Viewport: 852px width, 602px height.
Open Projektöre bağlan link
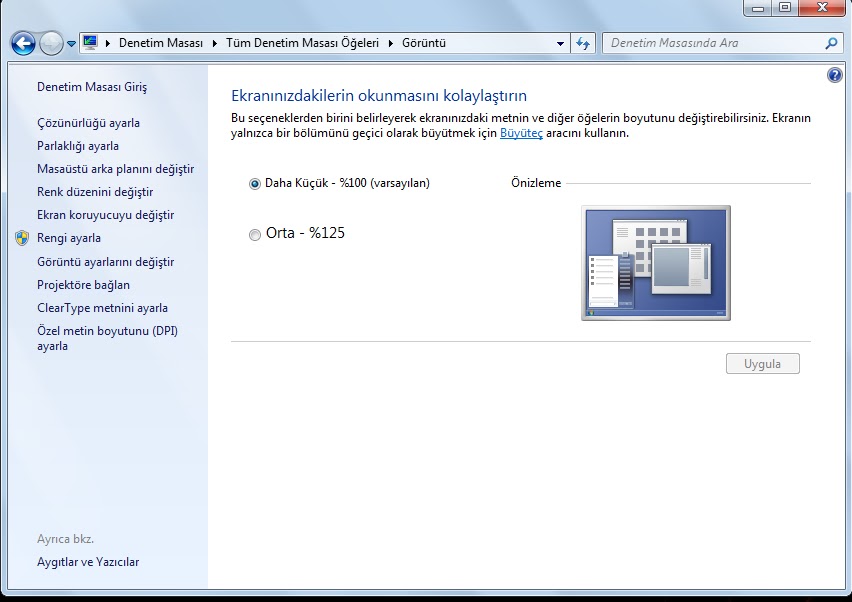[x=83, y=285]
